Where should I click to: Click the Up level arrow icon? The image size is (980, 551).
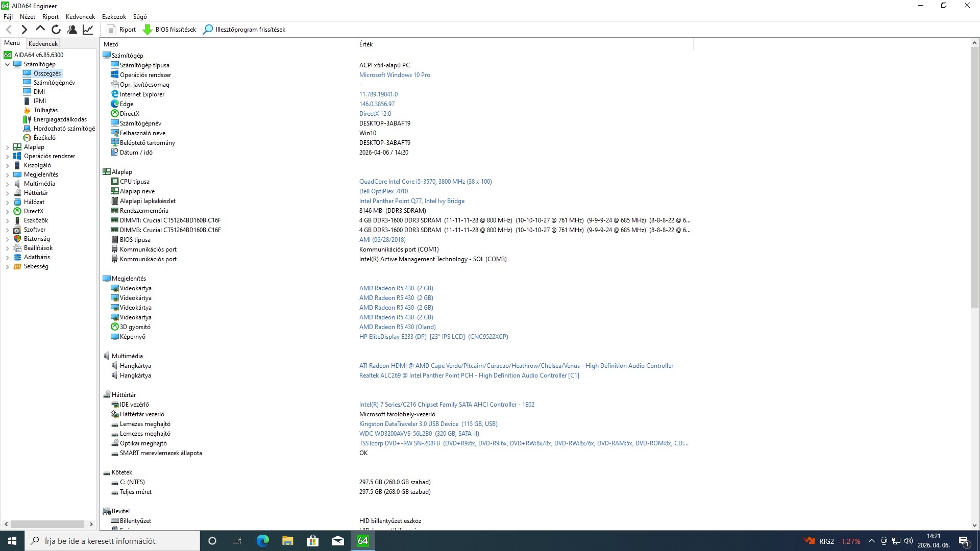click(x=40, y=29)
